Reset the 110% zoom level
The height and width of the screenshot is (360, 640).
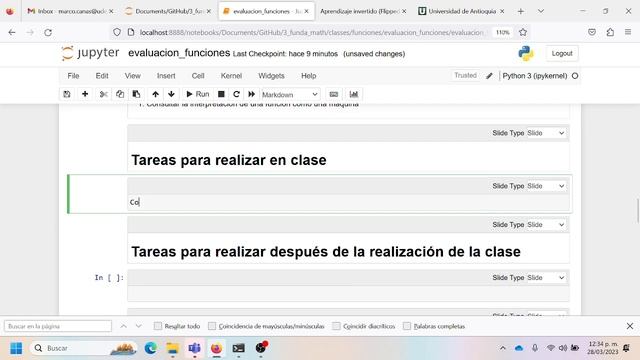[x=503, y=32]
